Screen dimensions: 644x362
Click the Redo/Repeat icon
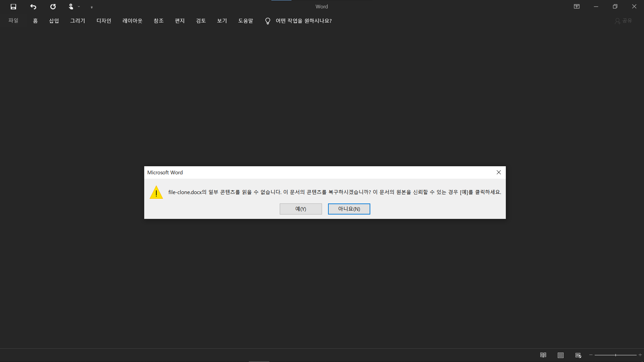53,7
